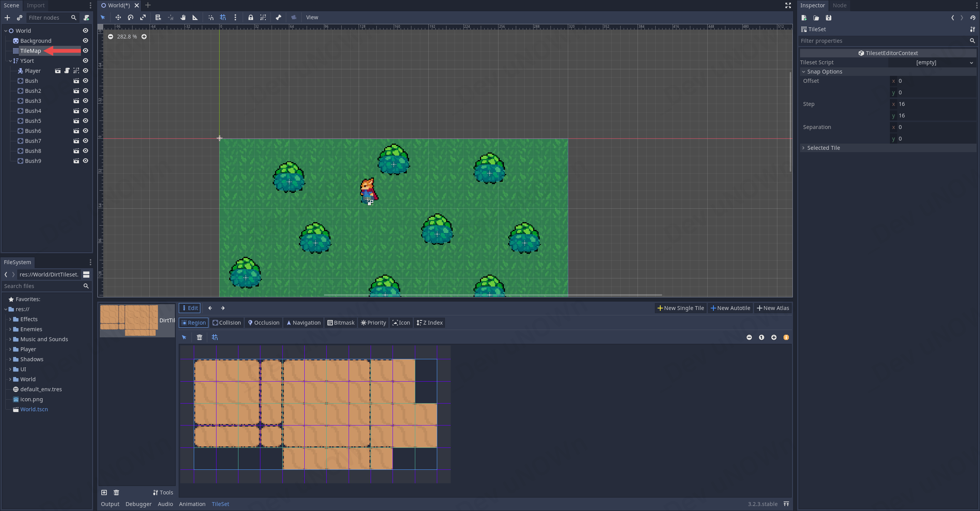The width and height of the screenshot is (980, 511).
Task: Open the Debugger bottom panel
Action: pos(138,504)
